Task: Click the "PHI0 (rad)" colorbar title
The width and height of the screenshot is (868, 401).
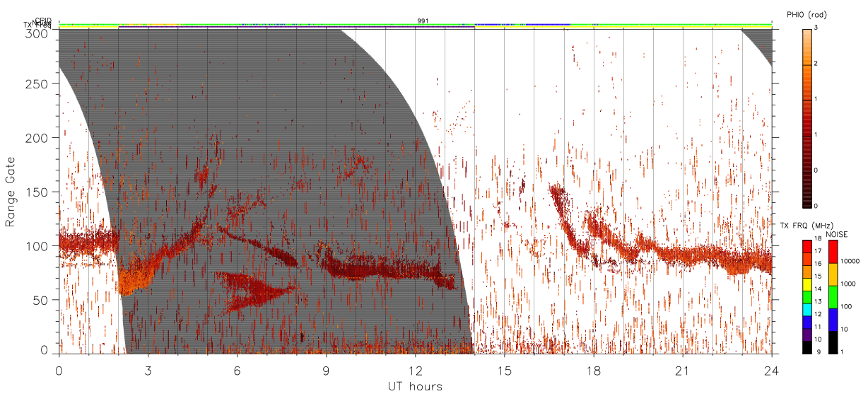Action: pyautogui.click(x=807, y=14)
